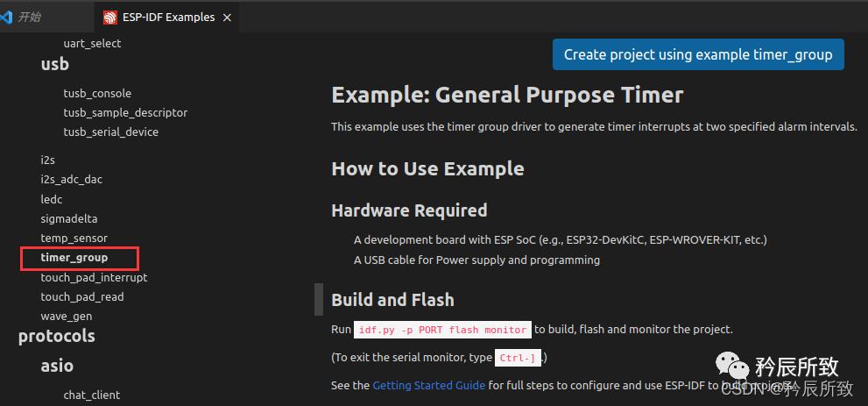Choose the tusb_console example
This screenshot has width=868, height=406.
pyautogui.click(x=97, y=93)
